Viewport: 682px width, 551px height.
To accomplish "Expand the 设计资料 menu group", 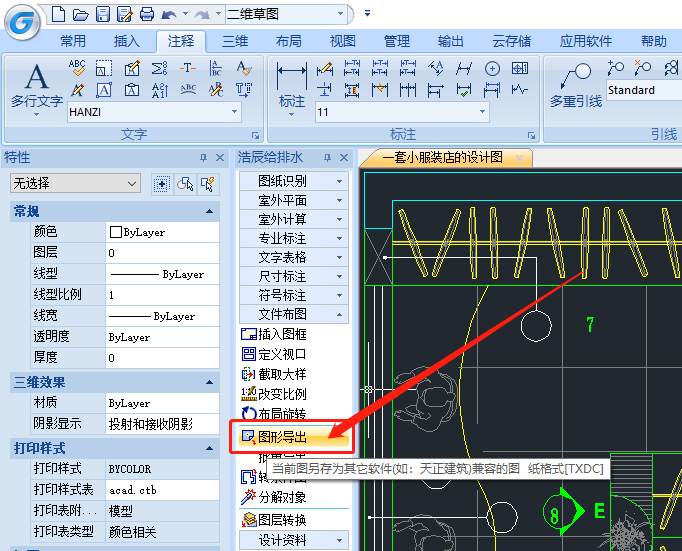I will [x=294, y=540].
